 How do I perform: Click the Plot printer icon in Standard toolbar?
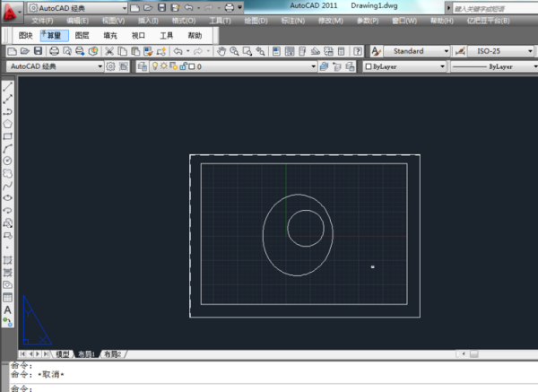click(54, 51)
